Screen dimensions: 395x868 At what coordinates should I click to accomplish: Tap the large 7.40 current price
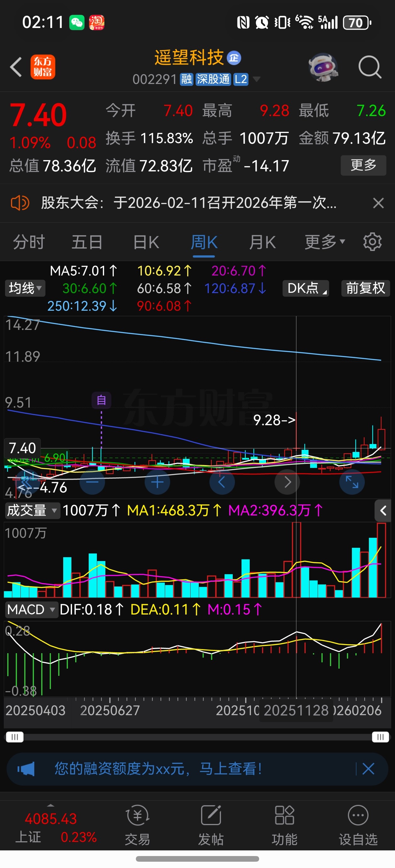(x=38, y=115)
